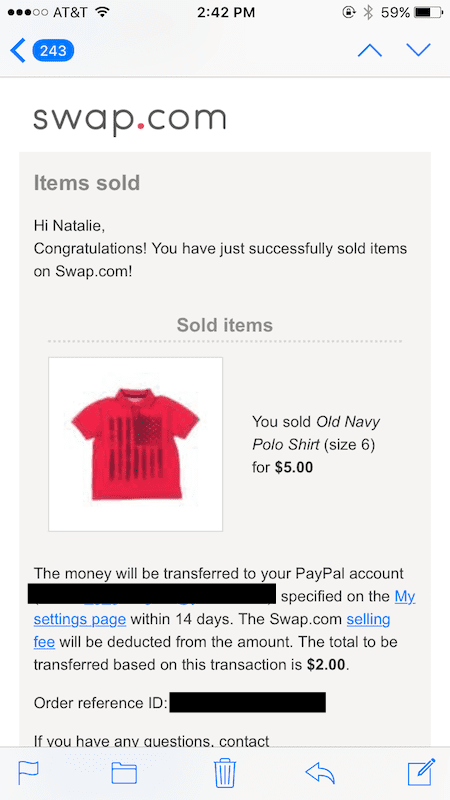Tap the Bluetooth icon in status bar
The width and height of the screenshot is (450, 800).
click(x=368, y=13)
